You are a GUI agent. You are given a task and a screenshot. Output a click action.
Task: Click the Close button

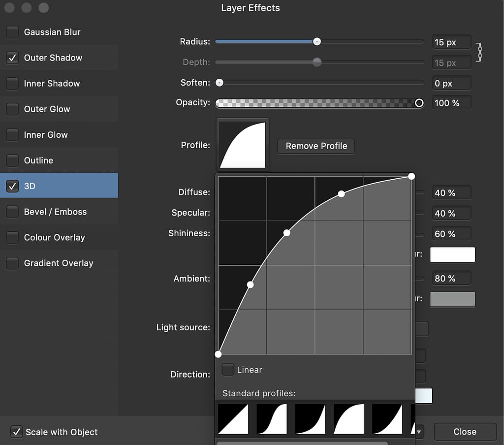465,432
